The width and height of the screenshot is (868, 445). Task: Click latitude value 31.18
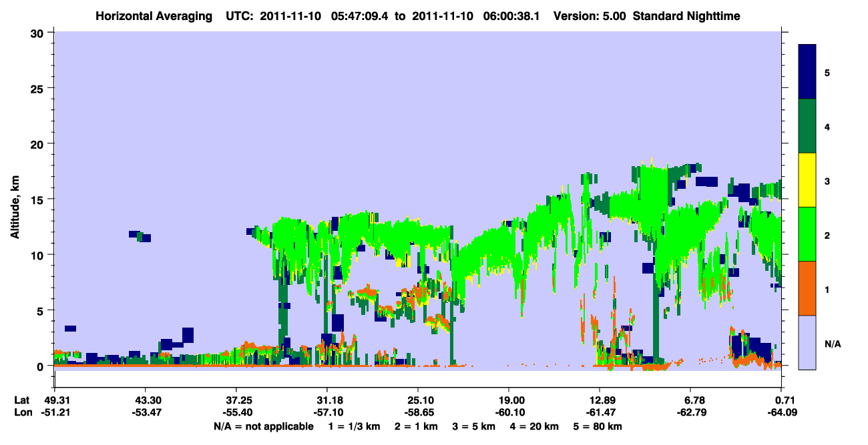(x=327, y=400)
